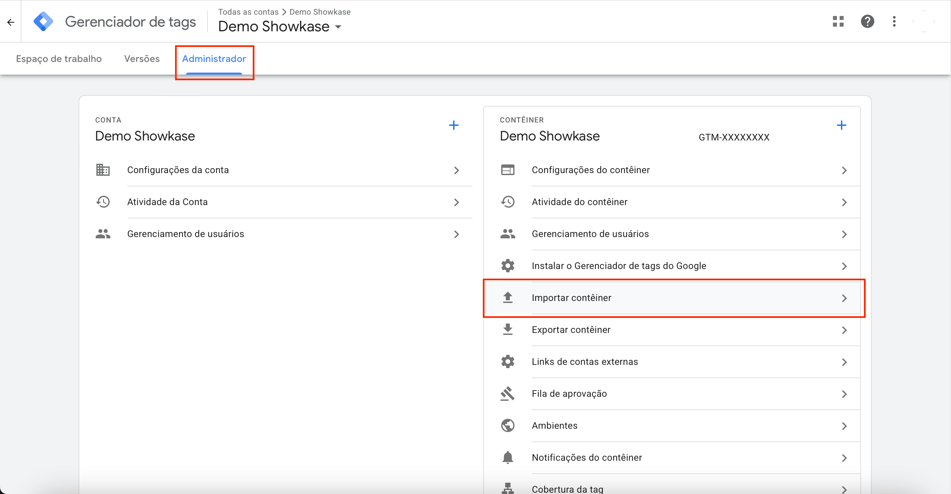Switch to the Versões tab
951x494 pixels.
point(142,59)
